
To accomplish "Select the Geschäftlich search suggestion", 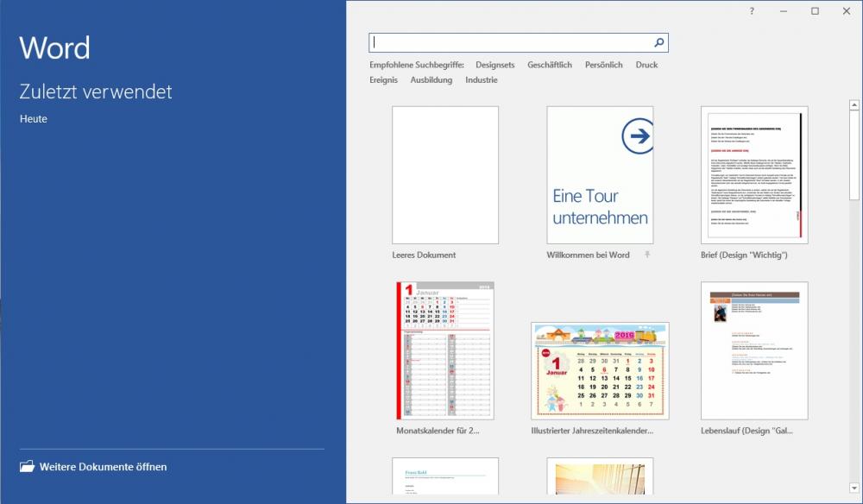I will tap(549, 65).
